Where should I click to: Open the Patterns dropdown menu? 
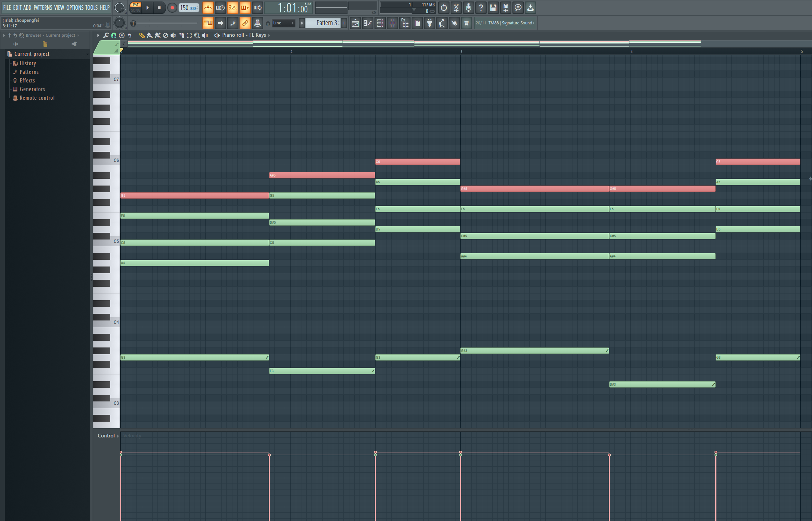coord(43,6)
